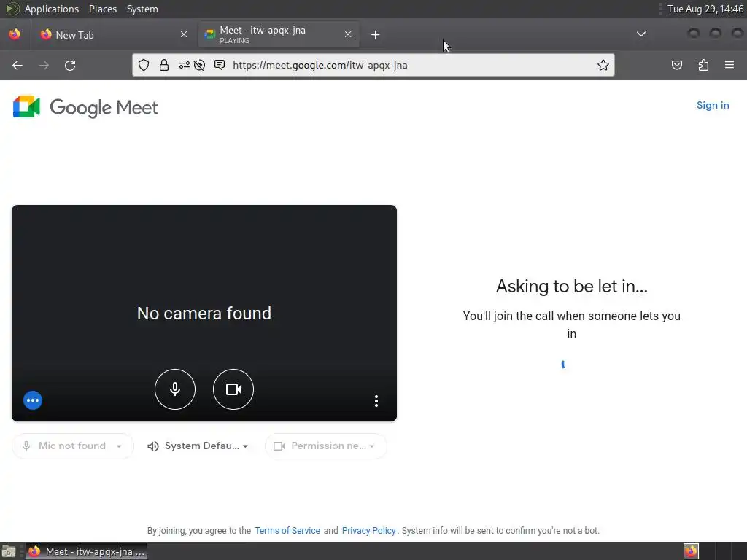Click the autoplay blocked icon in address bar

pos(200,65)
